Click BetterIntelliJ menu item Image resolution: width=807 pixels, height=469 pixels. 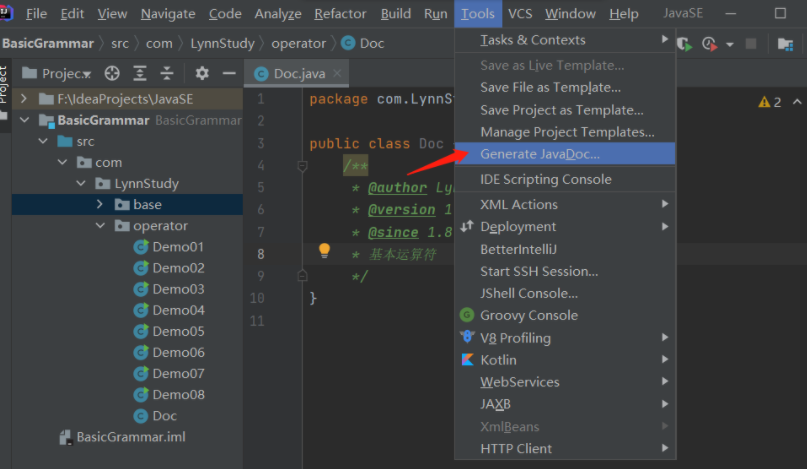click(565, 249)
